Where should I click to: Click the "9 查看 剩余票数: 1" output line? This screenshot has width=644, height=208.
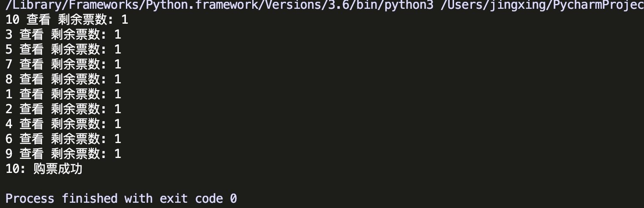coord(63,154)
